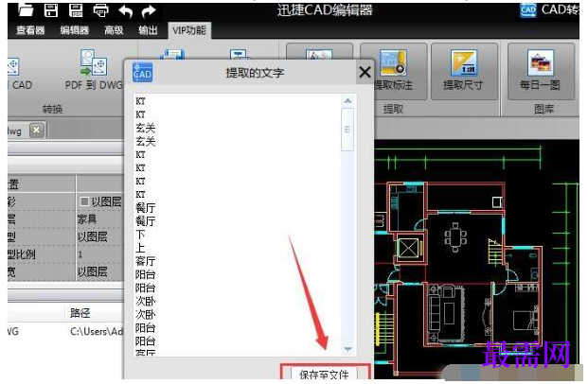This screenshot has height=384, width=588.
Task: Click the text list scroll-down arrow
Action: coord(347,349)
